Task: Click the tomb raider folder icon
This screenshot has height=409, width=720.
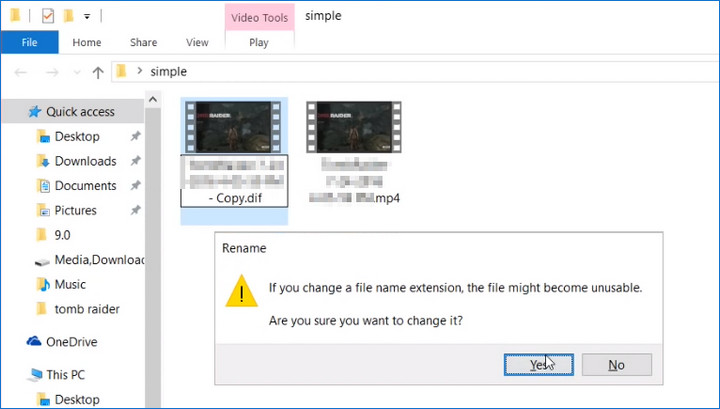Action: 41,309
